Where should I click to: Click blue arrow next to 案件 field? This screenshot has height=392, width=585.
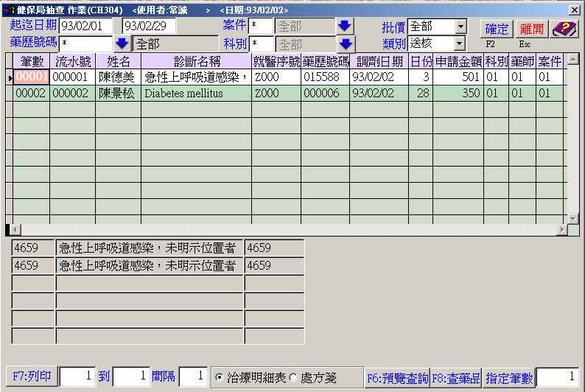pyautogui.click(x=346, y=27)
